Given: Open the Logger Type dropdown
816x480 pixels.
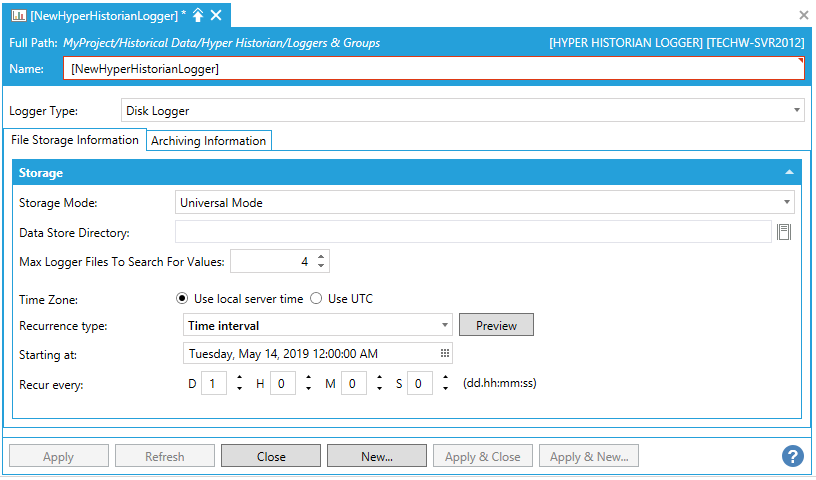Looking at the screenshot, I should (x=797, y=111).
